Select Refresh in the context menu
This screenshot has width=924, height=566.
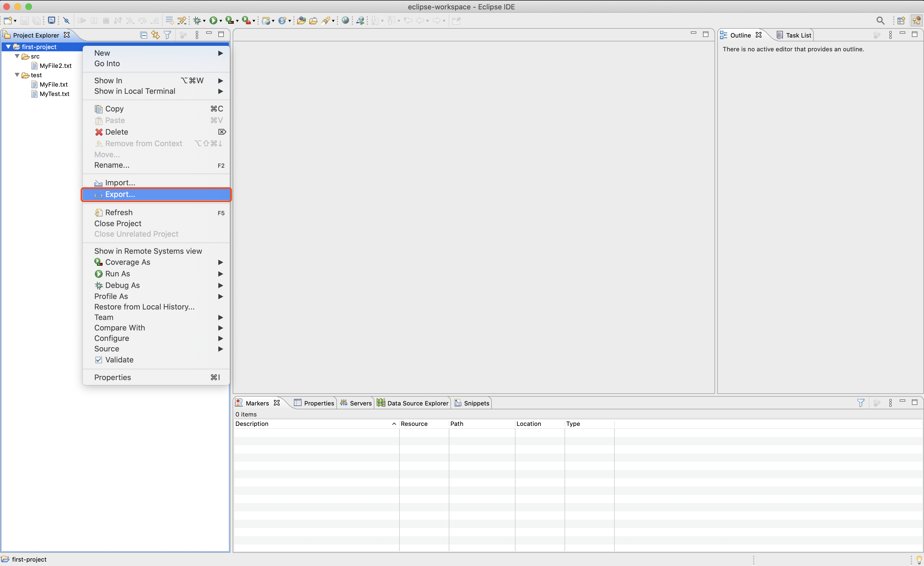[x=156, y=212]
